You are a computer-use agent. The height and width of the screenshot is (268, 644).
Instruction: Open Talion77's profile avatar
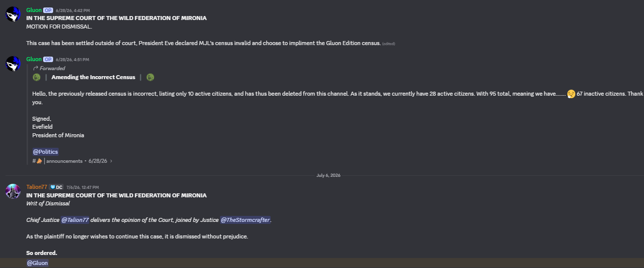[13, 191]
